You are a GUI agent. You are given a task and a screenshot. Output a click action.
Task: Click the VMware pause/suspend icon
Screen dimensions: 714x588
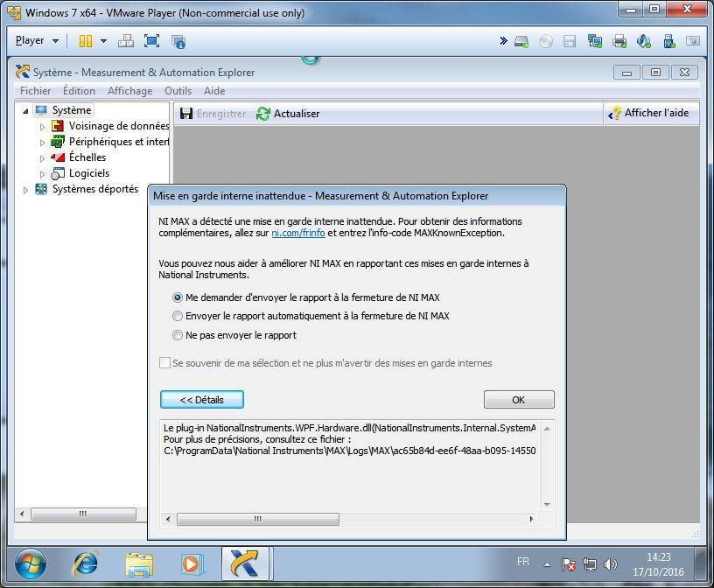click(x=85, y=41)
